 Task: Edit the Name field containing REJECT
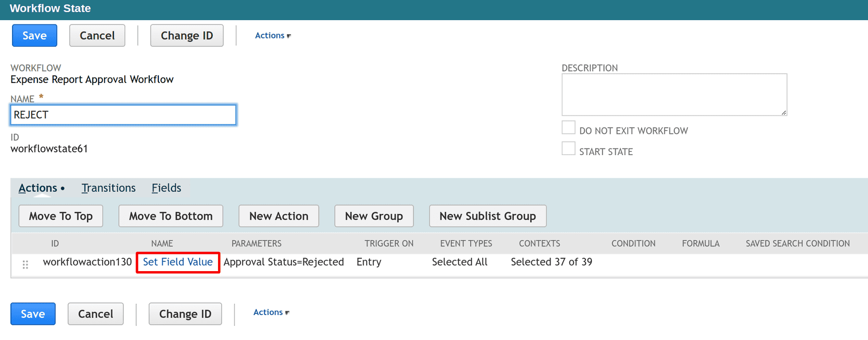(x=123, y=115)
